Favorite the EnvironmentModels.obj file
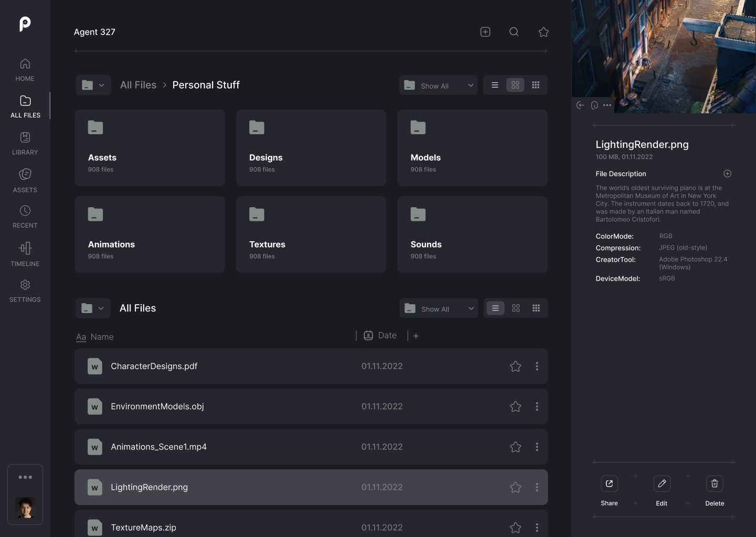756x537 pixels. pos(515,407)
